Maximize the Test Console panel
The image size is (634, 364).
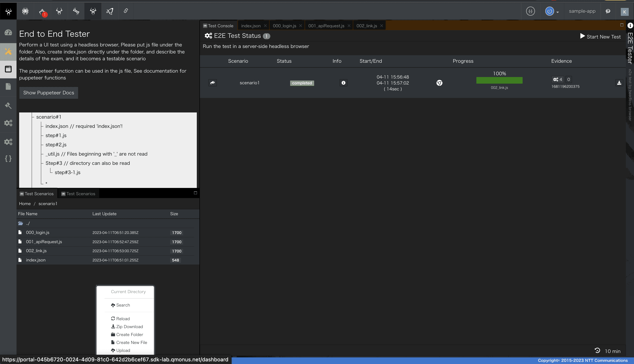[622, 25]
